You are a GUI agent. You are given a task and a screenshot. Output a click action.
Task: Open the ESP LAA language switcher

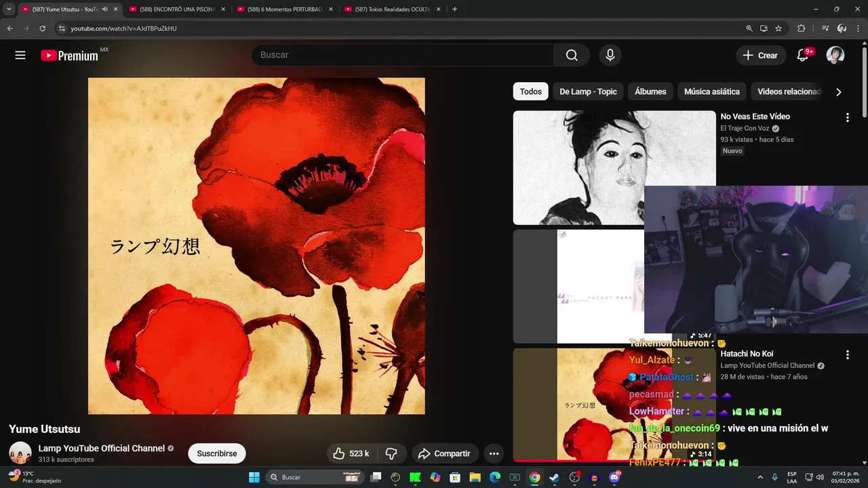pos(792,477)
